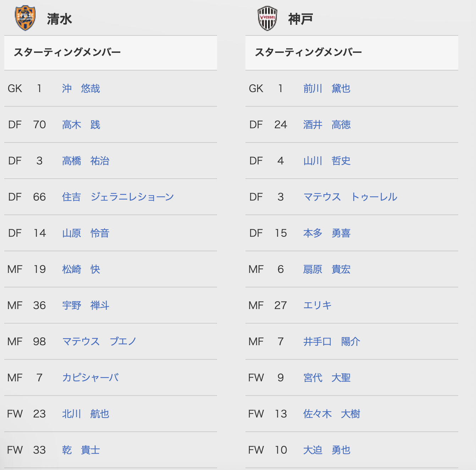Open 山原 怜音 player profile
The height and width of the screenshot is (470, 476).
(x=85, y=233)
